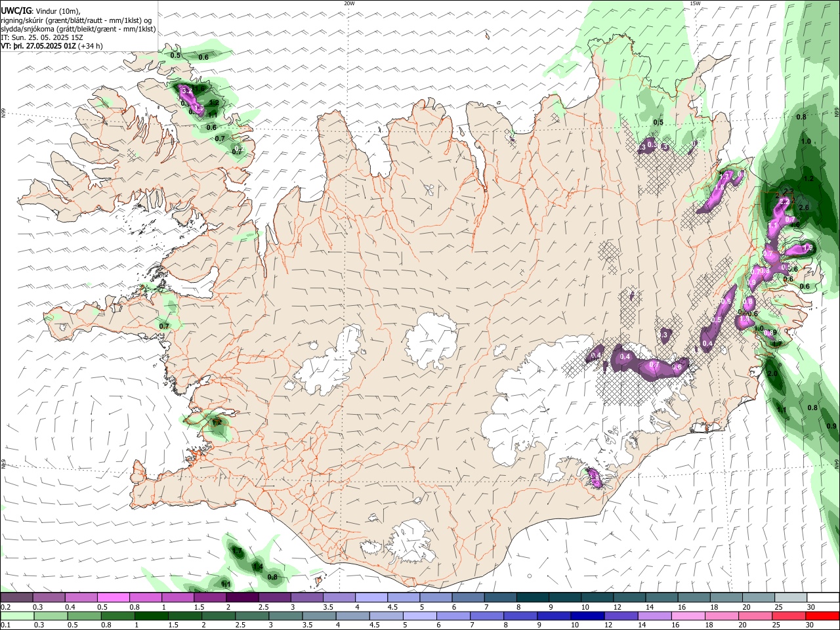
Task: Click the 0.7 value on the west coast peninsula
Action: click(164, 326)
